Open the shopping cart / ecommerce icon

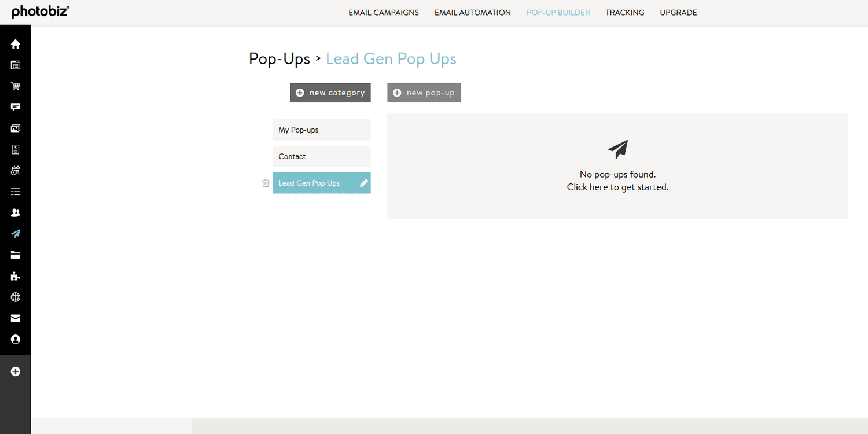(16, 86)
